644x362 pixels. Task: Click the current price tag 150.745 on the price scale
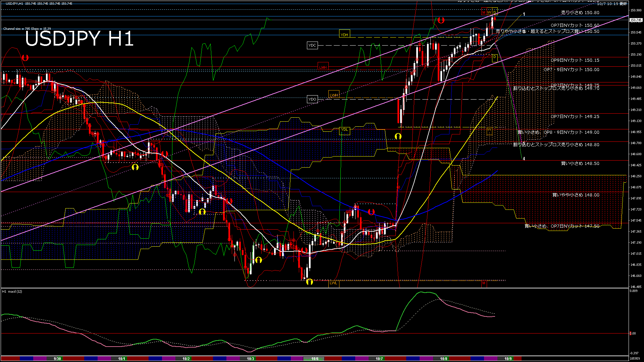tap(636, 20)
